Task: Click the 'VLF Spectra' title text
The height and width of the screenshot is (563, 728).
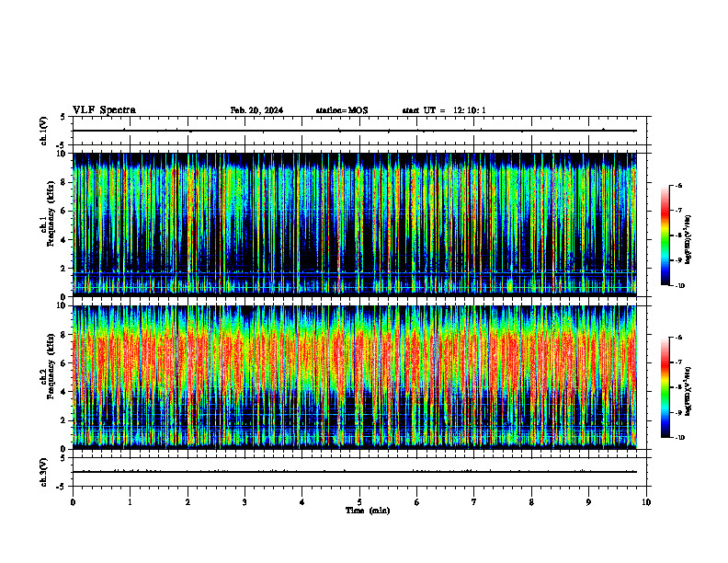Action: pyautogui.click(x=104, y=110)
